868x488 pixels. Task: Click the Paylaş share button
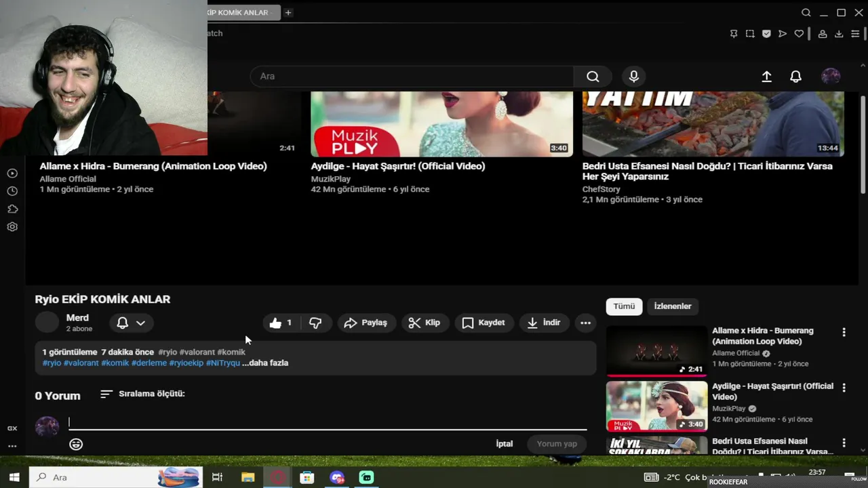pyautogui.click(x=366, y=323)
